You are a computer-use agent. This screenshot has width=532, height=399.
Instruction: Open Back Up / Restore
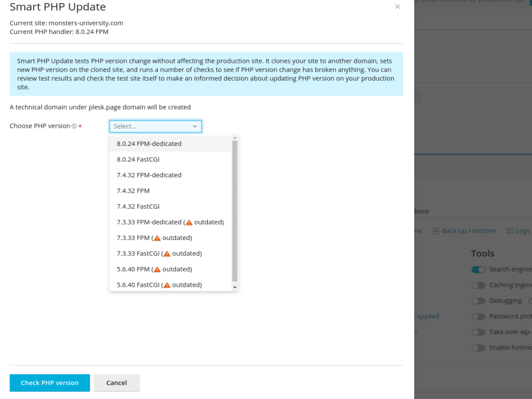pyautogui.click(x=465, y=231)
